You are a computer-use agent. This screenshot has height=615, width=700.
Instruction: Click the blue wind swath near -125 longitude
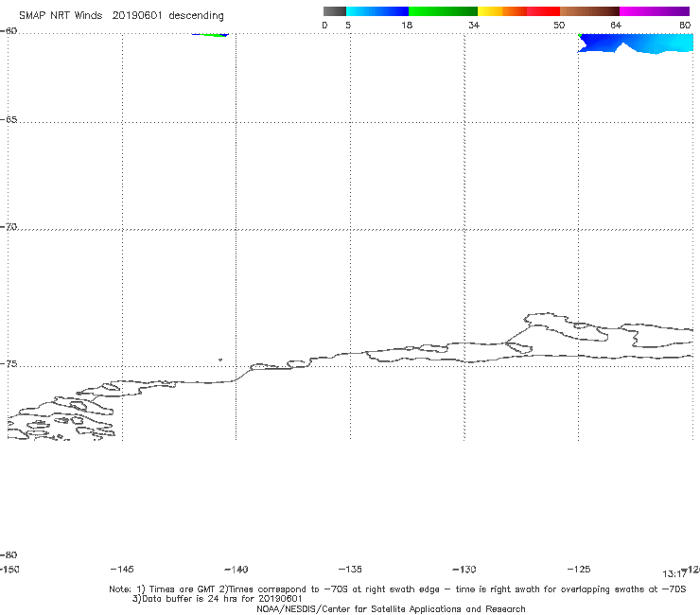click(636, 43)
